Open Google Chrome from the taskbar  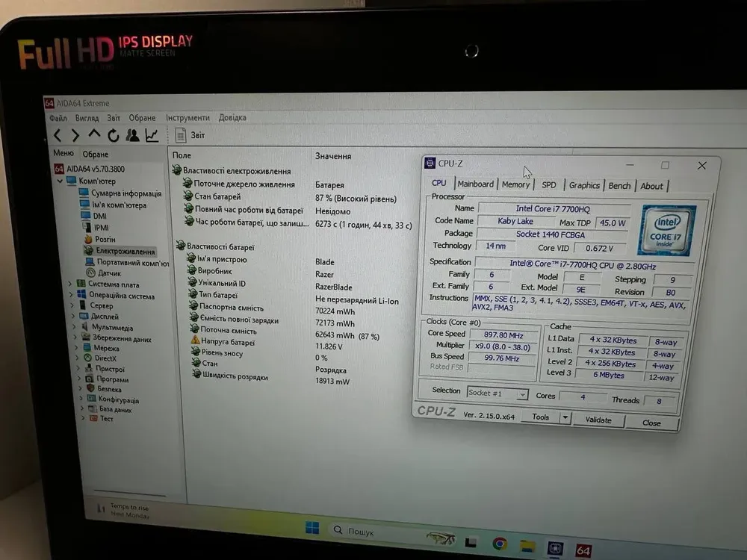click(x=500, y=544)
